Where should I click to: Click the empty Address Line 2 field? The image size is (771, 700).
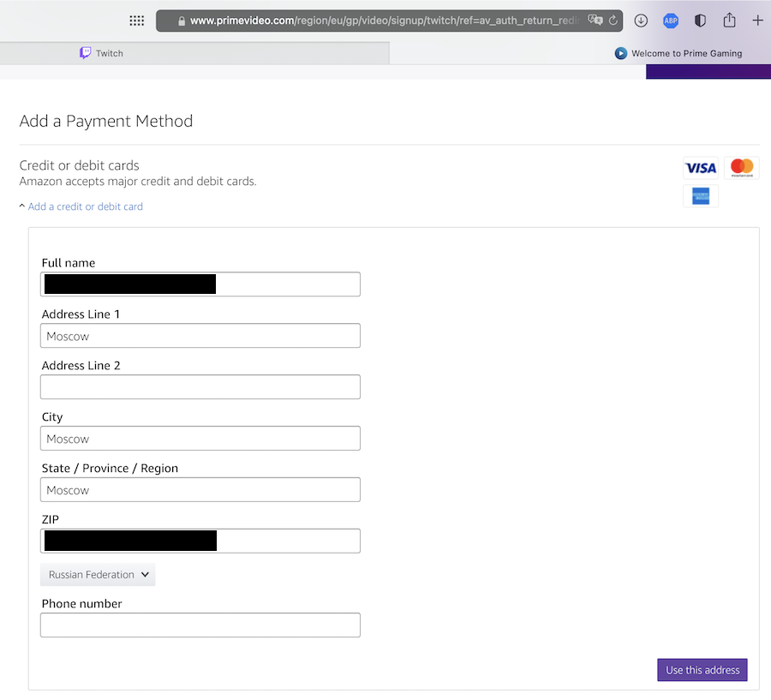(x=200, y=387)
